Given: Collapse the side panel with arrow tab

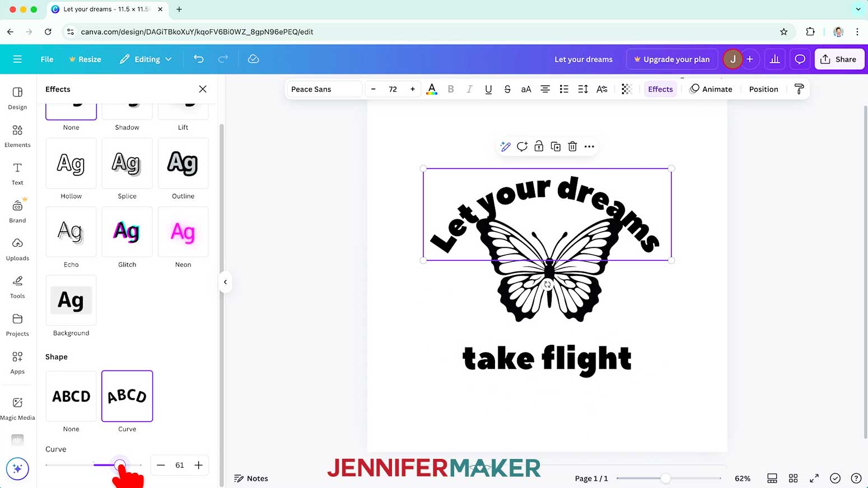Looking at the screenshot, I should point(225,282).
